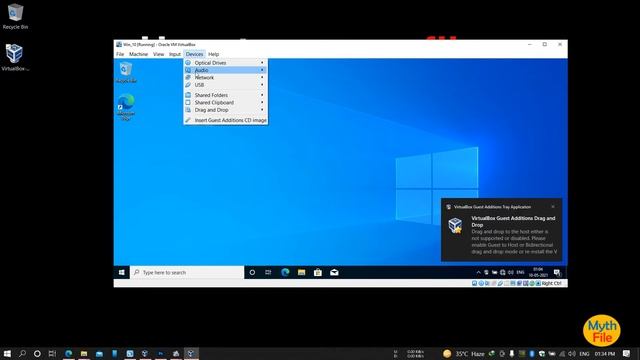The height and width of the screenshot is (360, 640).
Task: Open the Machine menu in VirtualBox
Action: coord(138,54)
